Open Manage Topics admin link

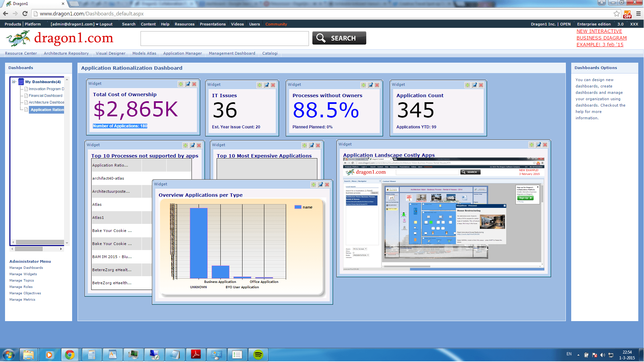point(21,281)
